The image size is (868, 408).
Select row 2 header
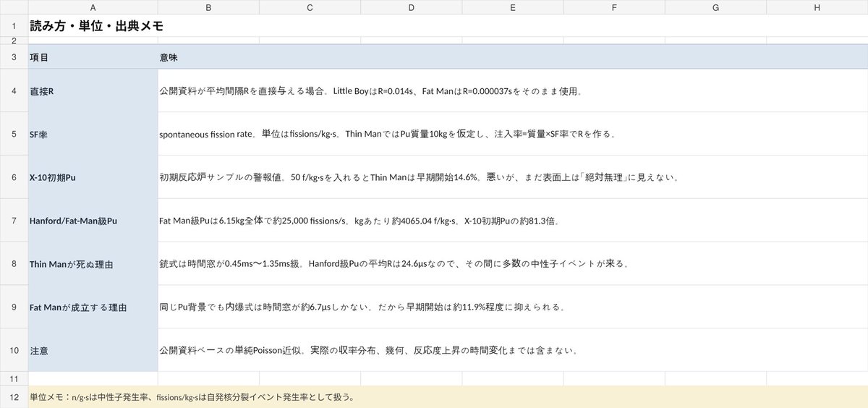pyautogui.click(x=14, y=41)
